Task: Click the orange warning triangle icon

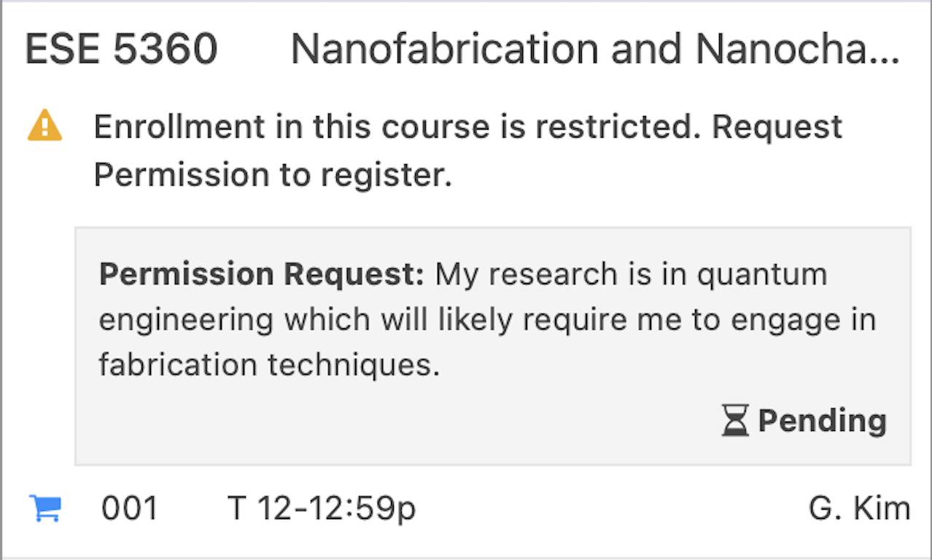Action: [x=45, y=125]
